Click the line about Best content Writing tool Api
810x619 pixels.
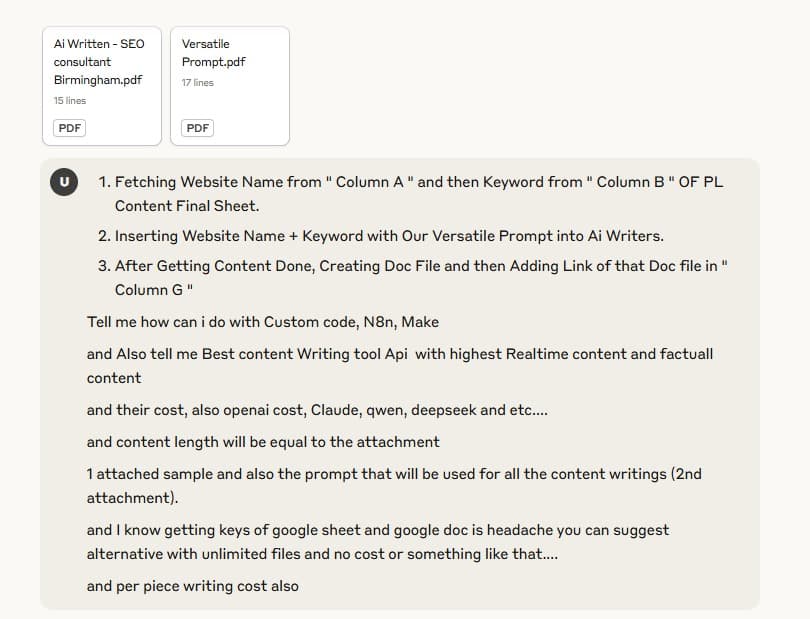click(400, 366)
